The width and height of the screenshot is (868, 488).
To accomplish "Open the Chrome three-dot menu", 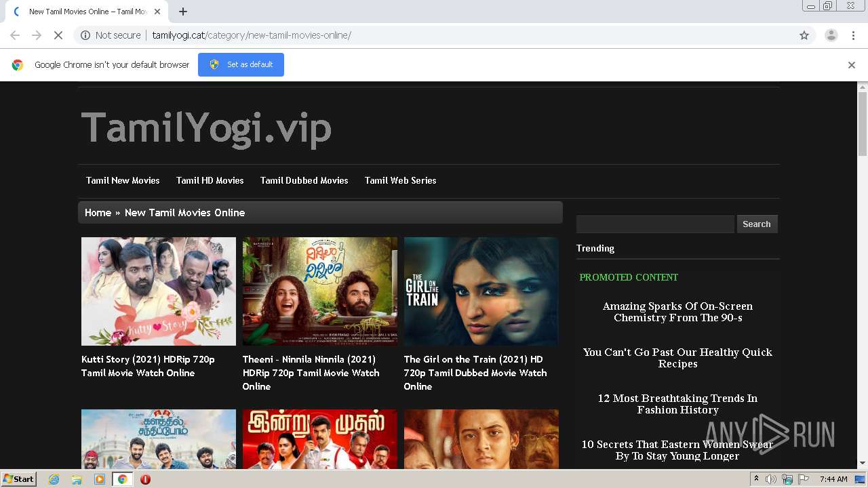I will pos(853,35).
